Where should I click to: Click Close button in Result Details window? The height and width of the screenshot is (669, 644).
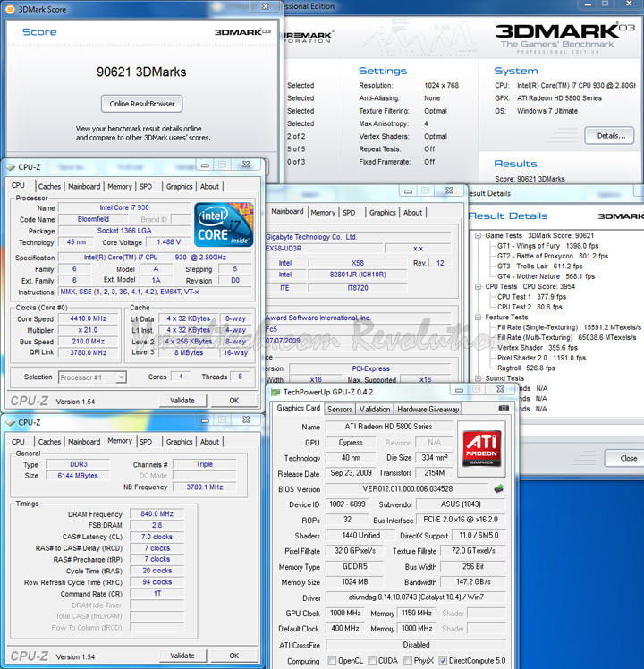pos(626,458)
